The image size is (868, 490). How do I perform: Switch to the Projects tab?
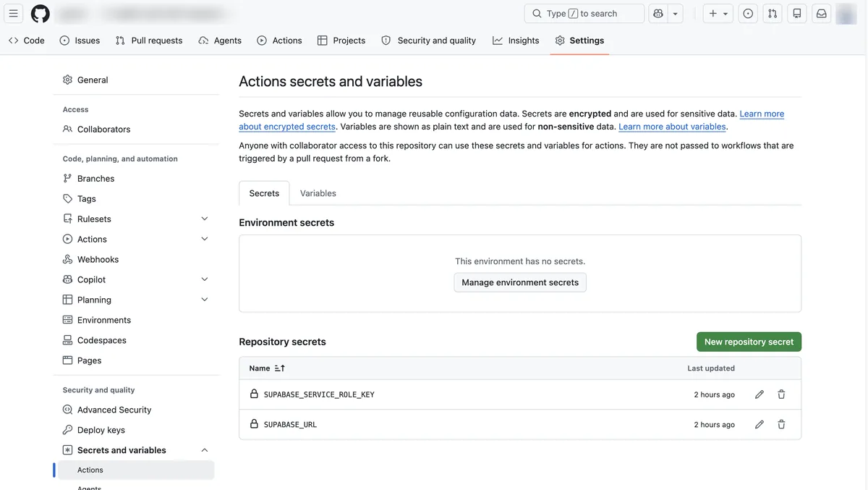coord(341,41)
